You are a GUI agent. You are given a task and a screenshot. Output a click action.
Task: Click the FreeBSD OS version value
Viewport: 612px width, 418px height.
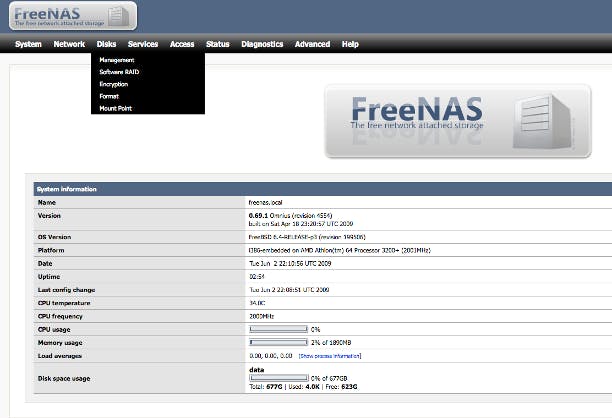point(307,237)
